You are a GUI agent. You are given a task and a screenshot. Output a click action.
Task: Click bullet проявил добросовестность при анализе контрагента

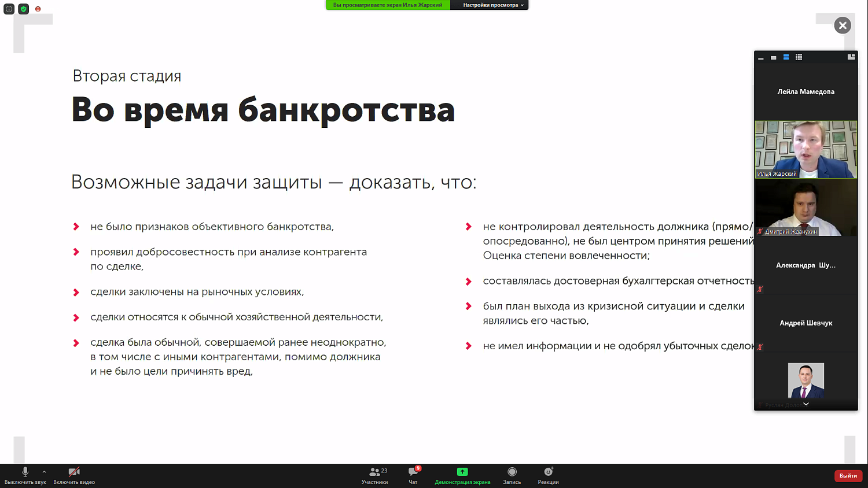(x=229, y=259)
